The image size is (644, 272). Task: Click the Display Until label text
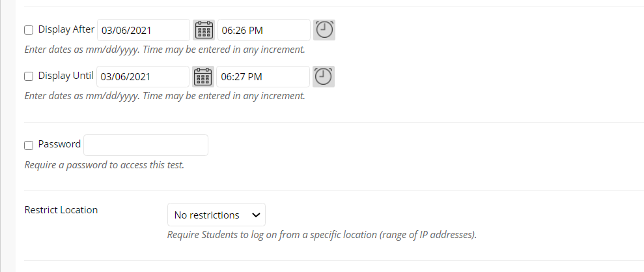pyautogui.click(x=66, y=76)
